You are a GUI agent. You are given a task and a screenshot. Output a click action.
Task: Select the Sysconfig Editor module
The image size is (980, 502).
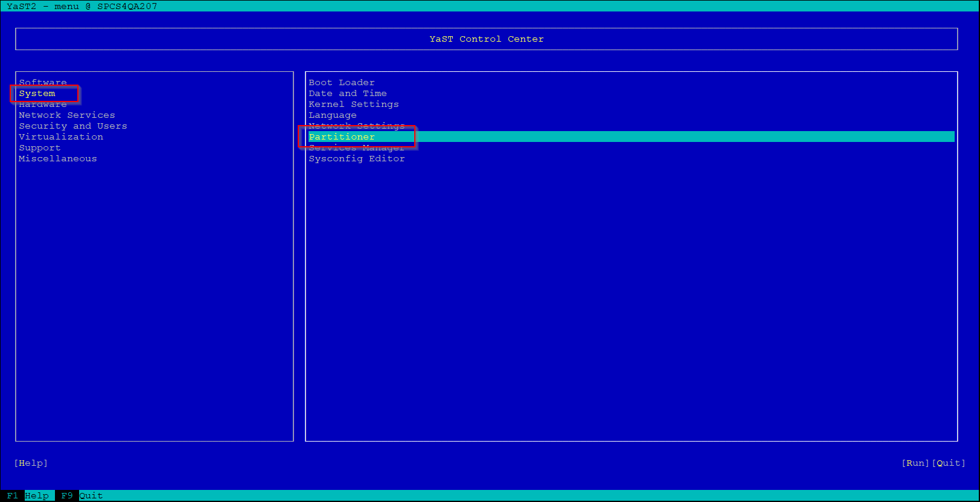(357, 159)
